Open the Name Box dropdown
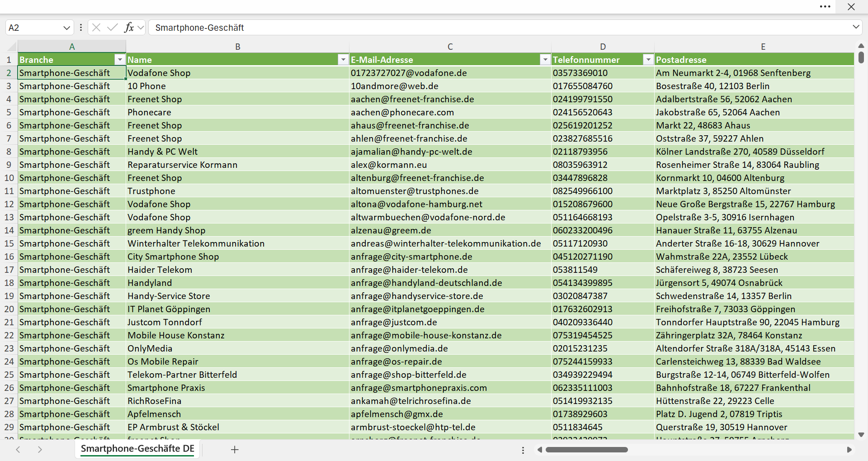Viewport: 868px width, 461px height. pyautogui.click(x=67, y=28)
